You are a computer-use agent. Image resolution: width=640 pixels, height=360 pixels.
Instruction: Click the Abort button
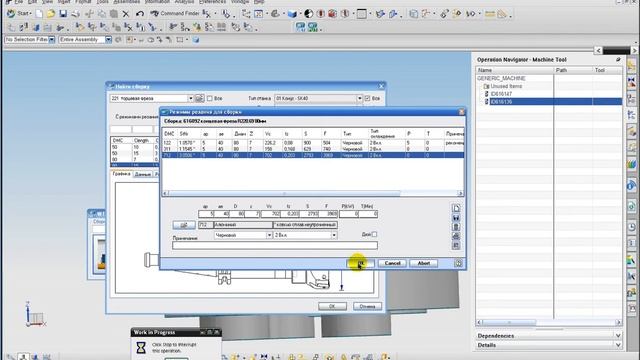coord(424,263)
